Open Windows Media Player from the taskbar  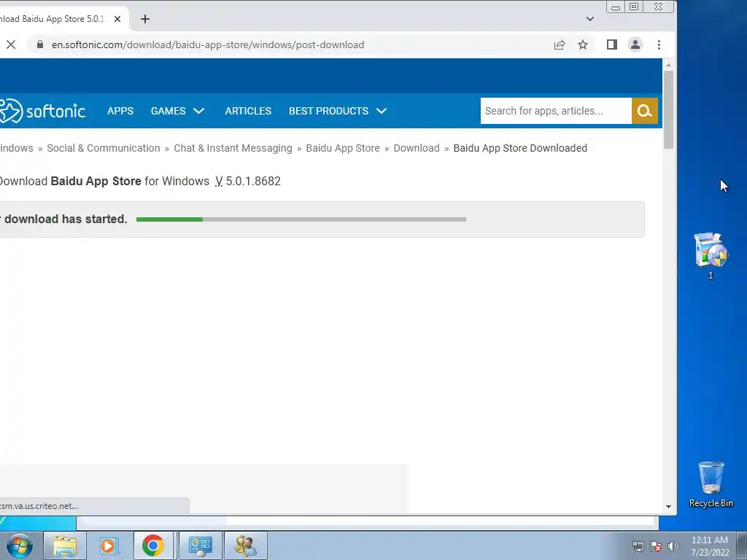coord(109,545)
